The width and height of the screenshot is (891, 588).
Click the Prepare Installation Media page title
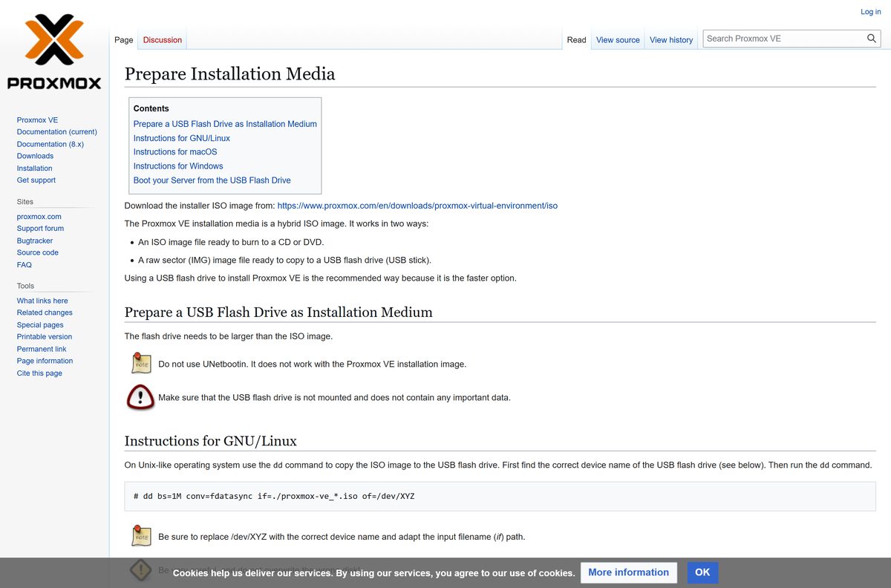click(229, 74)
